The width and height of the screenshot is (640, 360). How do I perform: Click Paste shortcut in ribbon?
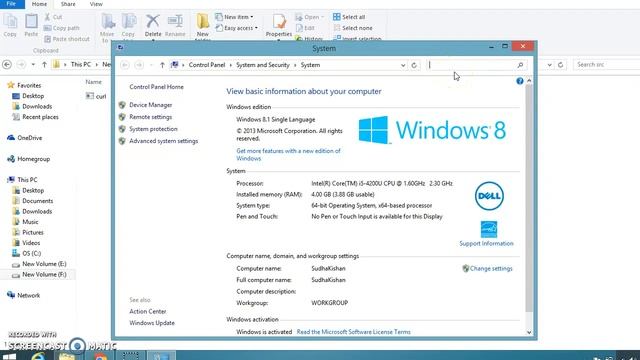pos(67,39)
